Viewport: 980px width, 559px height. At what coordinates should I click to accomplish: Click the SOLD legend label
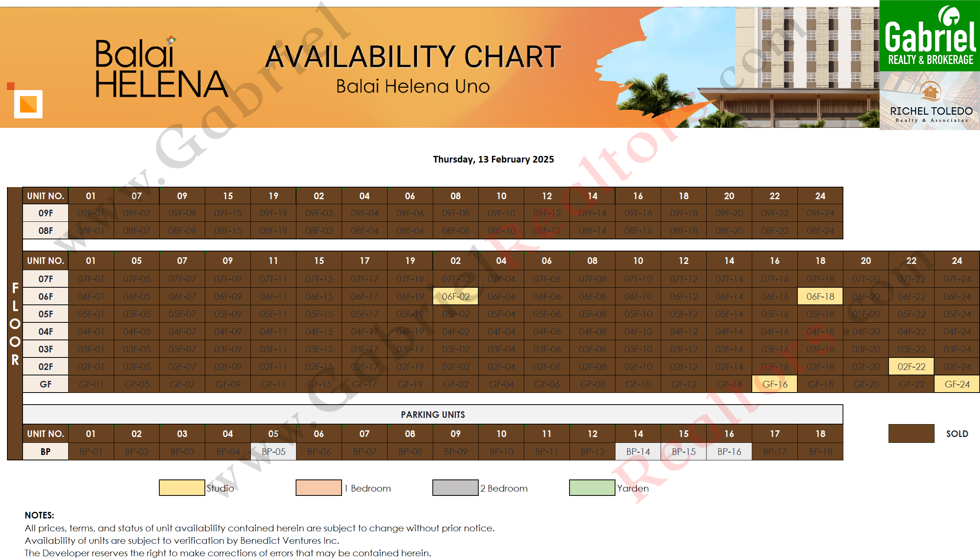[957, 434]
